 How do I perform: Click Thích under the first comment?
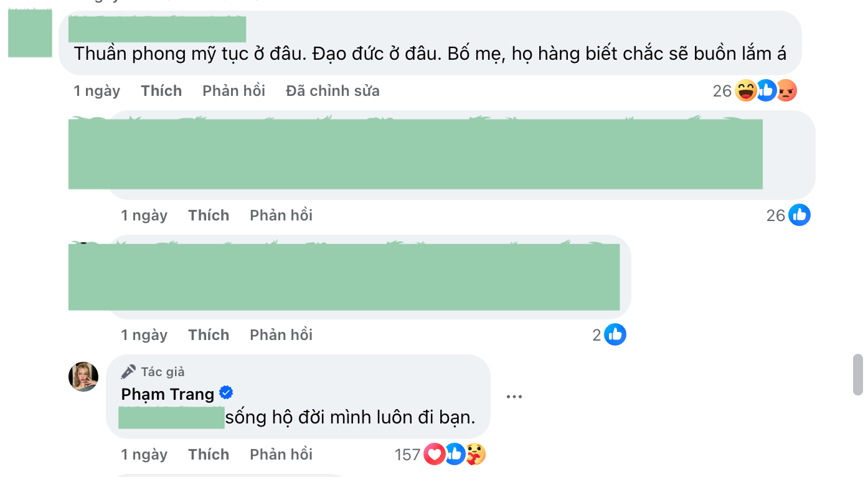click(x=161, y=90)
